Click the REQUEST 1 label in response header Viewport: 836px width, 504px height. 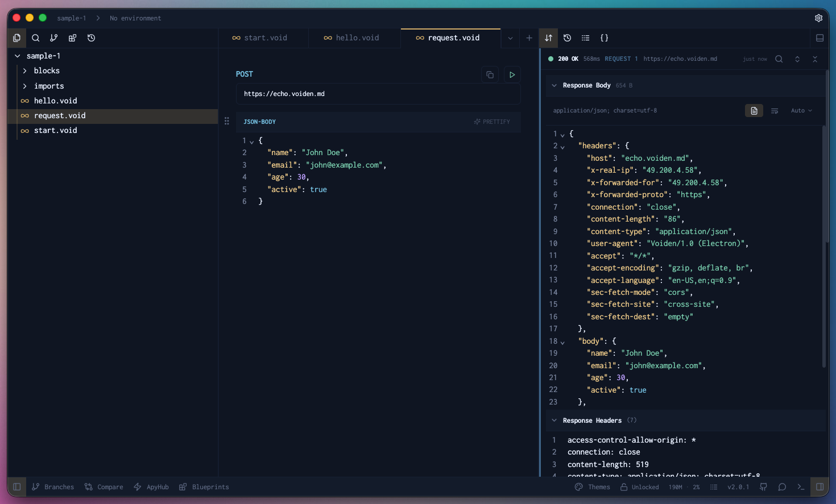(x=621, y=59)
